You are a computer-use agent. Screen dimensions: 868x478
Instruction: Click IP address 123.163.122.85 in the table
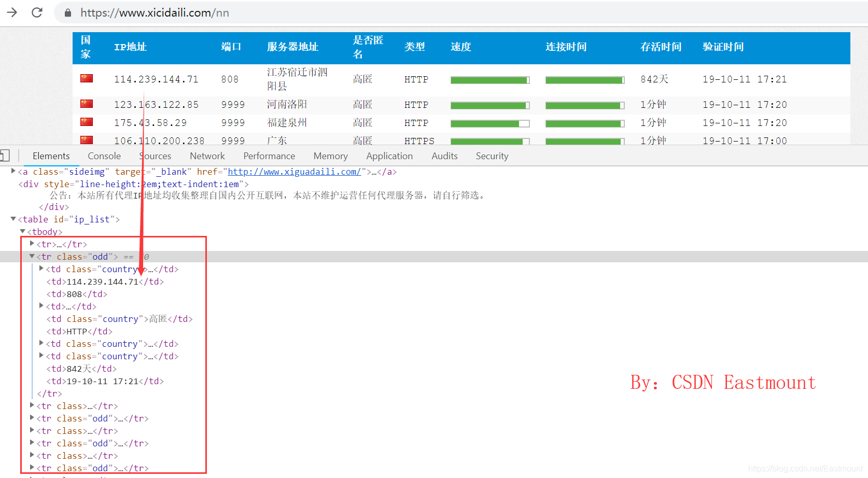coord(156,105)
